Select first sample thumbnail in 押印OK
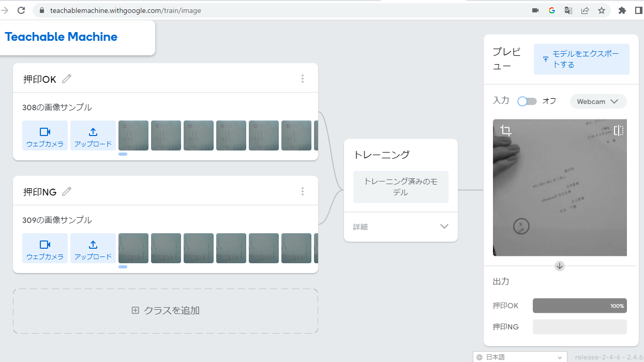 click(x=133, y=135)
